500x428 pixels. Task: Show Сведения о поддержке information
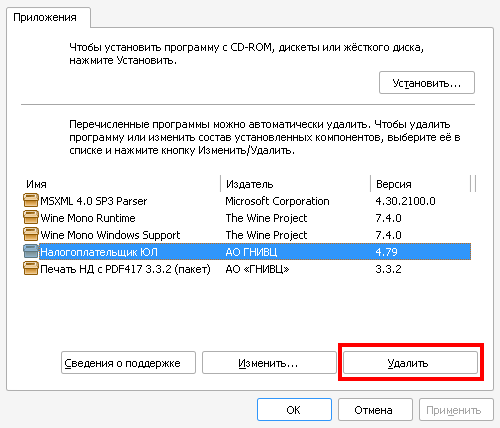(x=128, y=363)
